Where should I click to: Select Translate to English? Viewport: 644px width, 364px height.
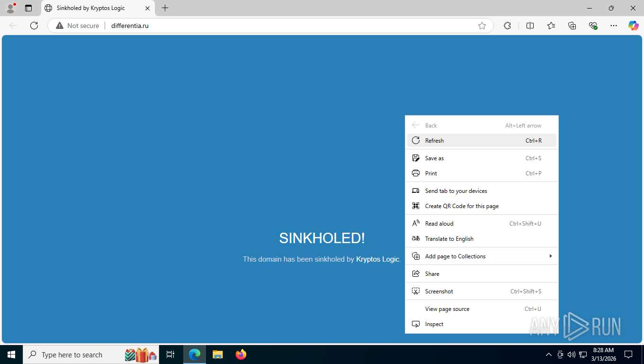pos(482,238)
